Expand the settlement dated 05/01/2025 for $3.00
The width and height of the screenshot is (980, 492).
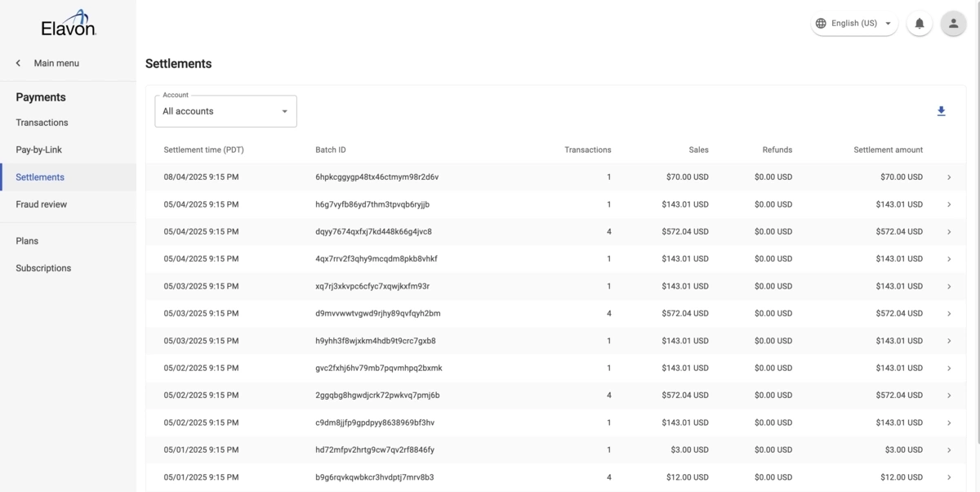(x=949, y=450)
